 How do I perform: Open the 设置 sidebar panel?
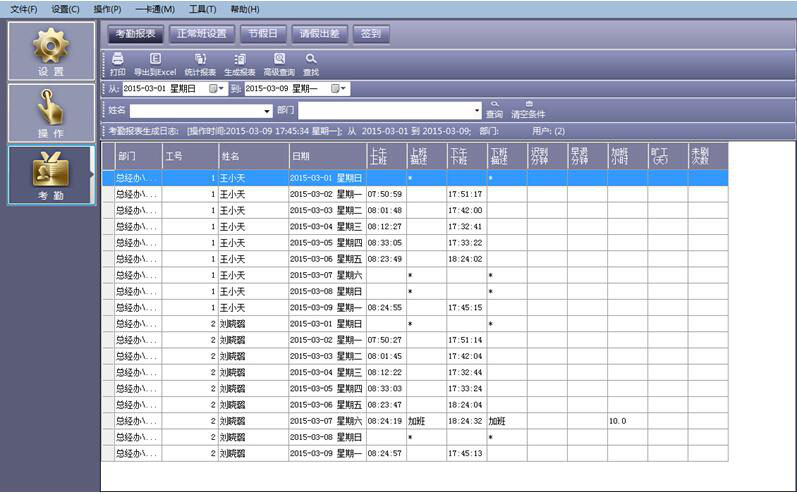50,50
